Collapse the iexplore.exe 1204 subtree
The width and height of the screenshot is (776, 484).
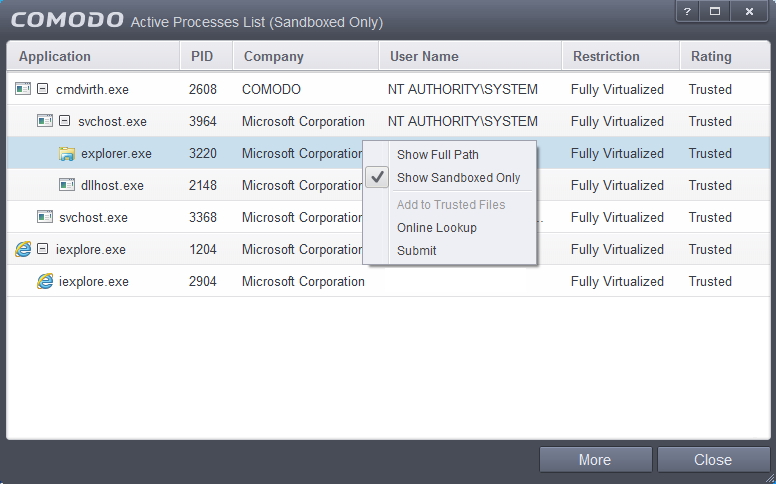coord(43,249)
